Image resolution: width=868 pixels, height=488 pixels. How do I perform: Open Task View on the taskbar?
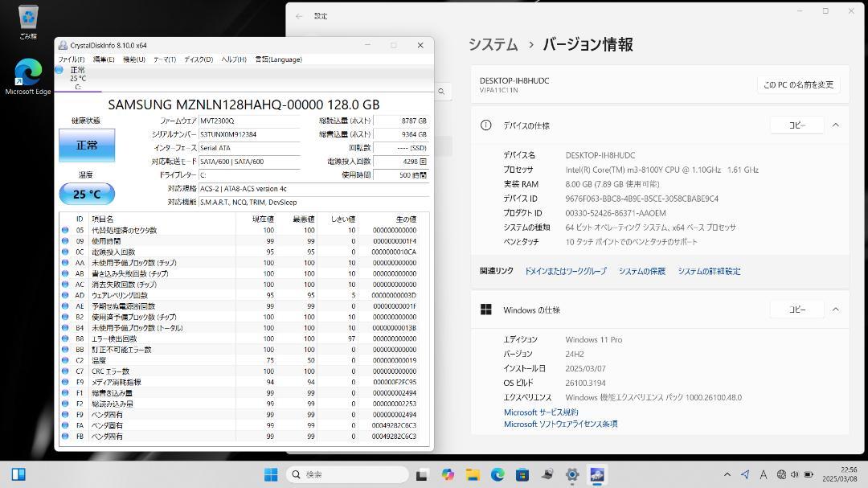[x=422, y=474]
